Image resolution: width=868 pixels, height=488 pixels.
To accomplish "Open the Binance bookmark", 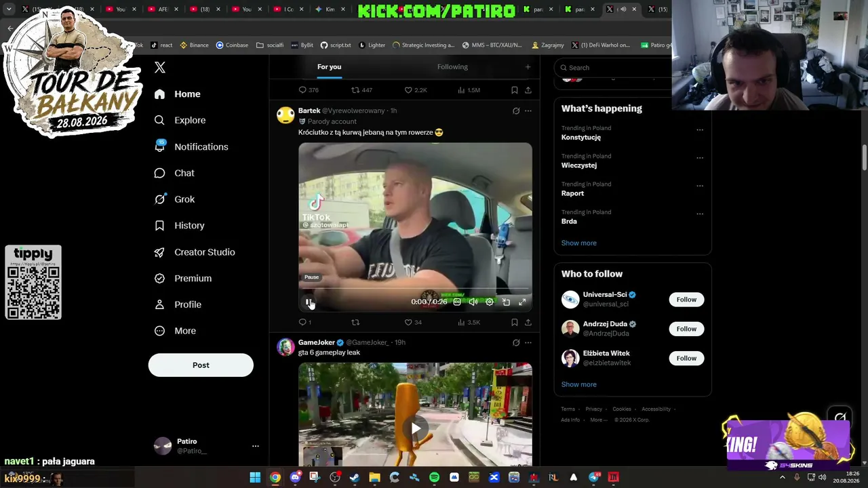I will point(194,45).
